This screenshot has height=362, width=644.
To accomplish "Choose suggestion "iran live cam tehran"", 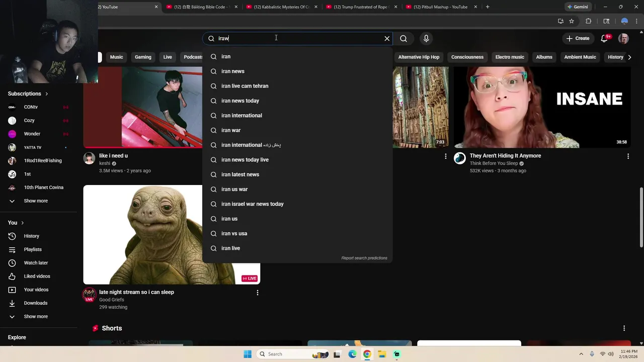I will click(x=297, y=86).
